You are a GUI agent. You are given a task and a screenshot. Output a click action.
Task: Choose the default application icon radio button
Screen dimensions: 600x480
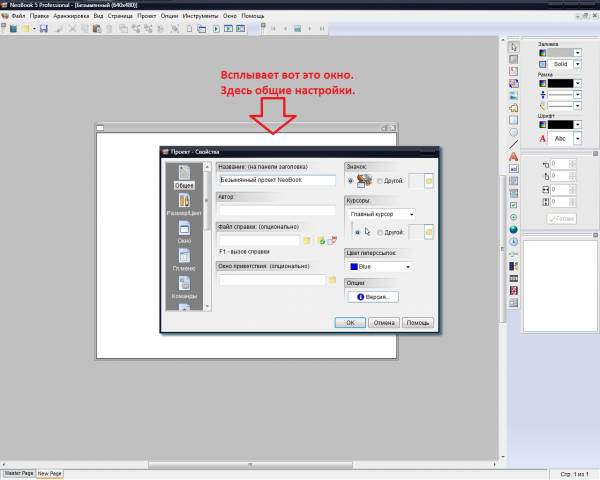(350, 181)
